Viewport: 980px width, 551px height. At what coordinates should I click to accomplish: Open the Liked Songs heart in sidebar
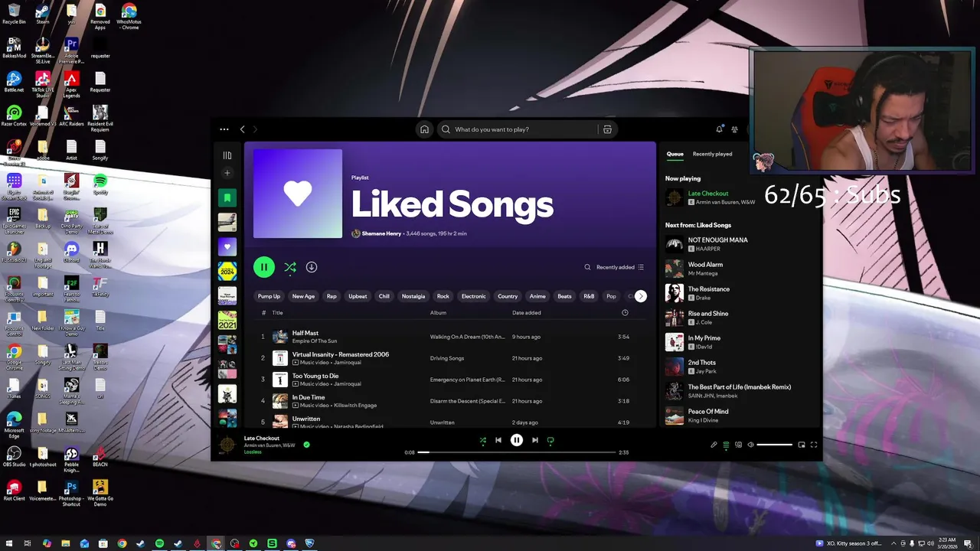[x=227, y=246]
